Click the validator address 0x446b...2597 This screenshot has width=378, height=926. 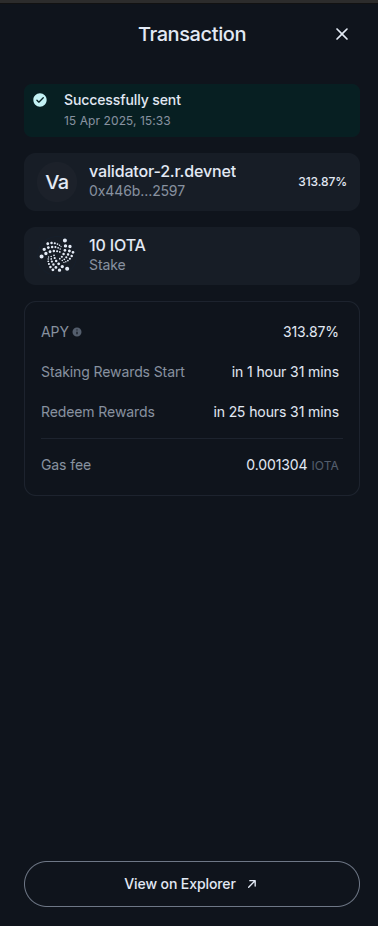[137, 191]
